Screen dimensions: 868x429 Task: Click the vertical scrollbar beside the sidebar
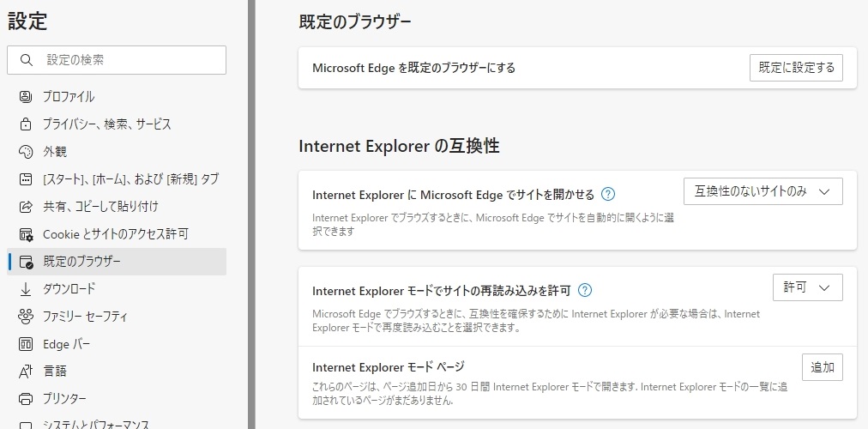[251, 214]
